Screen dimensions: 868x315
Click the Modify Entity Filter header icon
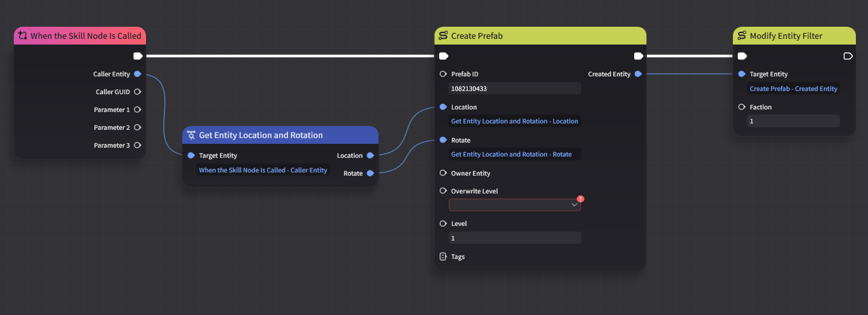[742, 36]
